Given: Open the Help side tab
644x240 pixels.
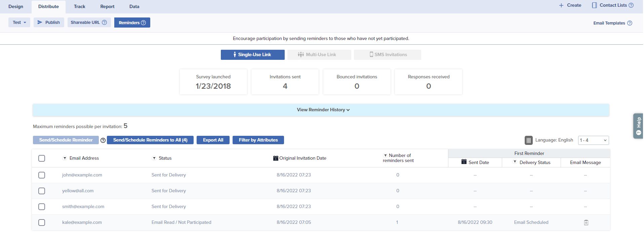Looking at the screenshot, I should (638, 126).
